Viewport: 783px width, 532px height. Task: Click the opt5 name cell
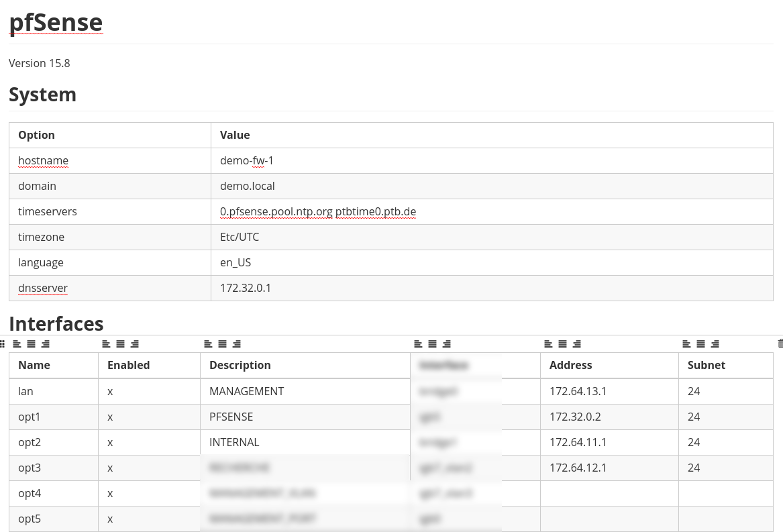point(54,519)
